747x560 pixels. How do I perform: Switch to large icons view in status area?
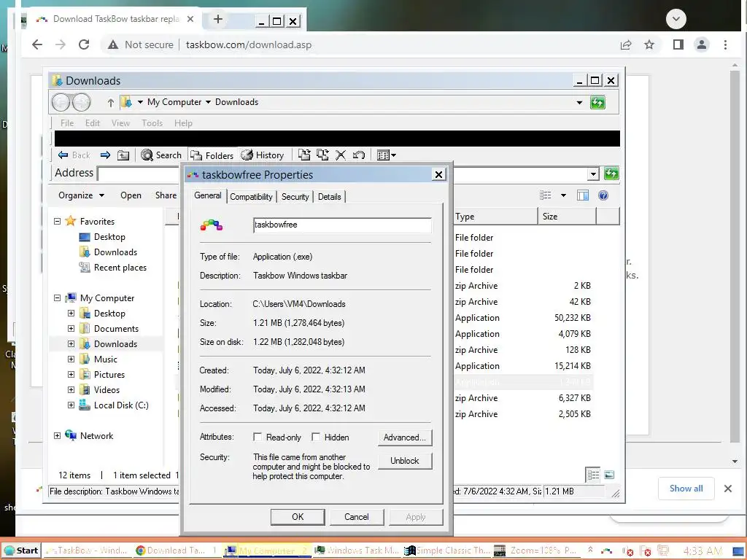click(x=609, y=475)
